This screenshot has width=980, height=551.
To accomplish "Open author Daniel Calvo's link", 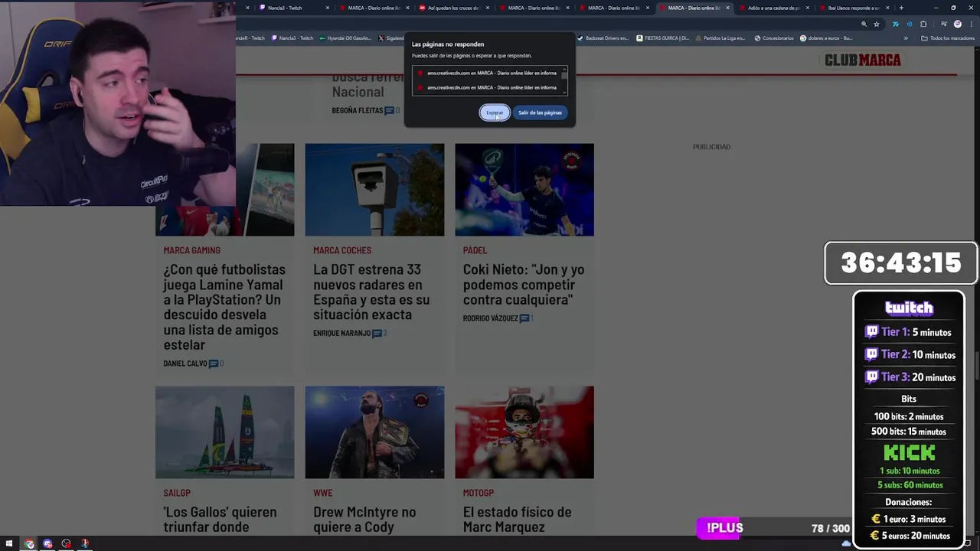I will [185, 364].
